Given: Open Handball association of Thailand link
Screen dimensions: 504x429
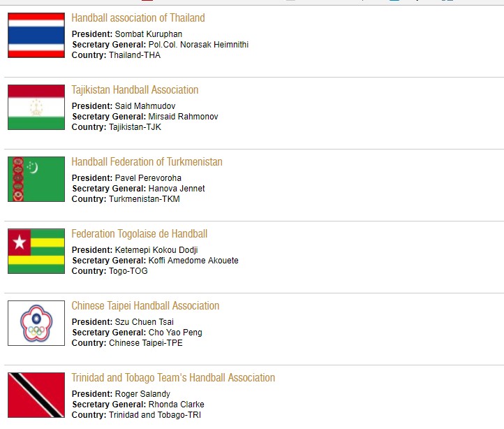Looking at the screenshot, I should (138, 18).
